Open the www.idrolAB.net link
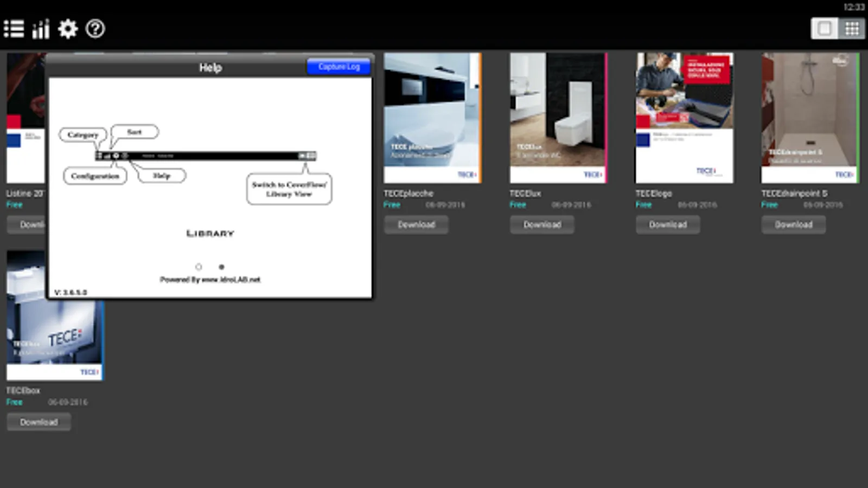This screenshot has height=488, width=868. coord(231,280)
